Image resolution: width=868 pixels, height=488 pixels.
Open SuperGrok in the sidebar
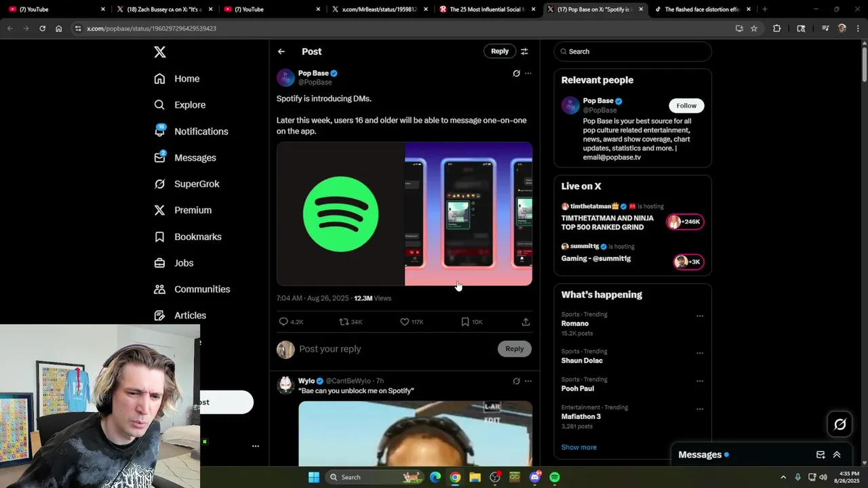point(186,184)
